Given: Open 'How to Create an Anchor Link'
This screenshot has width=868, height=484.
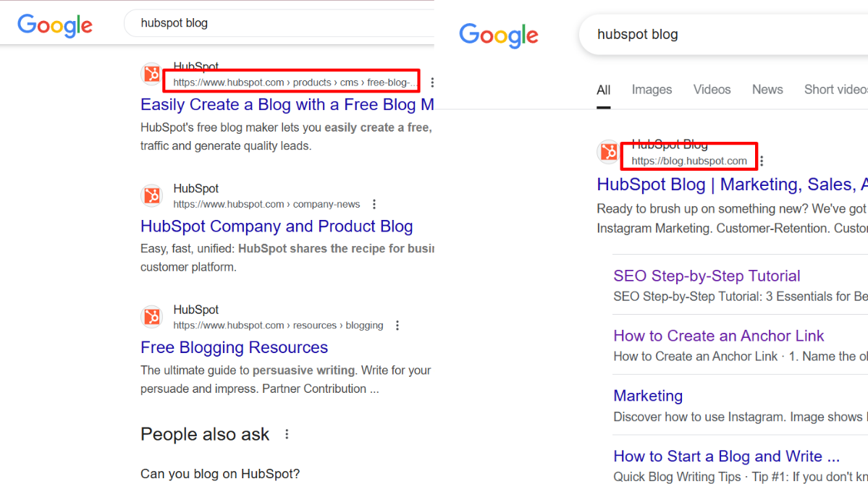Looking at the screenshot, I should 718,336.
